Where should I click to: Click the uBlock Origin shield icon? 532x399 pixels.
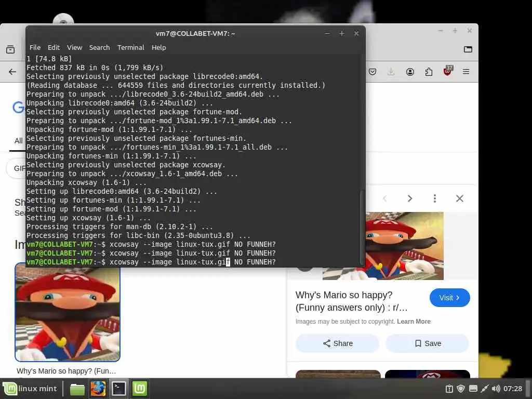[448, 71]
